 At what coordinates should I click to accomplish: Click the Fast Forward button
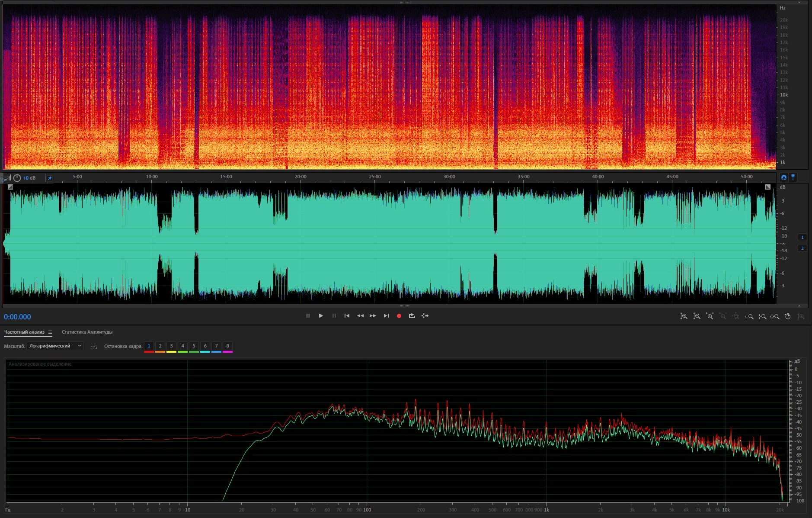[x=373, y=316]
